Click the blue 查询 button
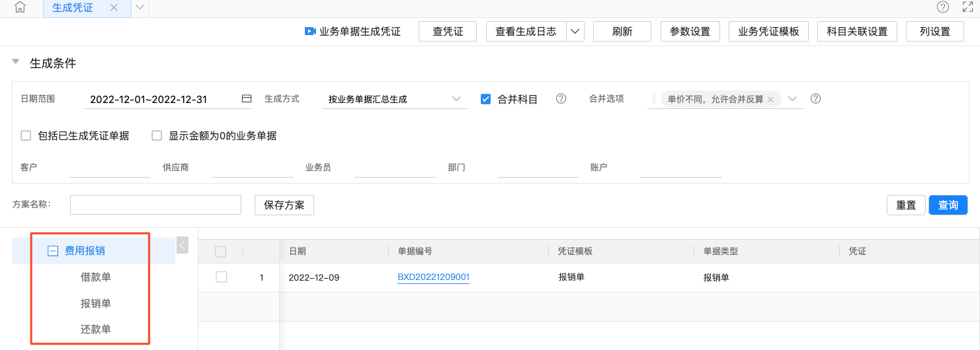980x350 pixels. [948, 205]
